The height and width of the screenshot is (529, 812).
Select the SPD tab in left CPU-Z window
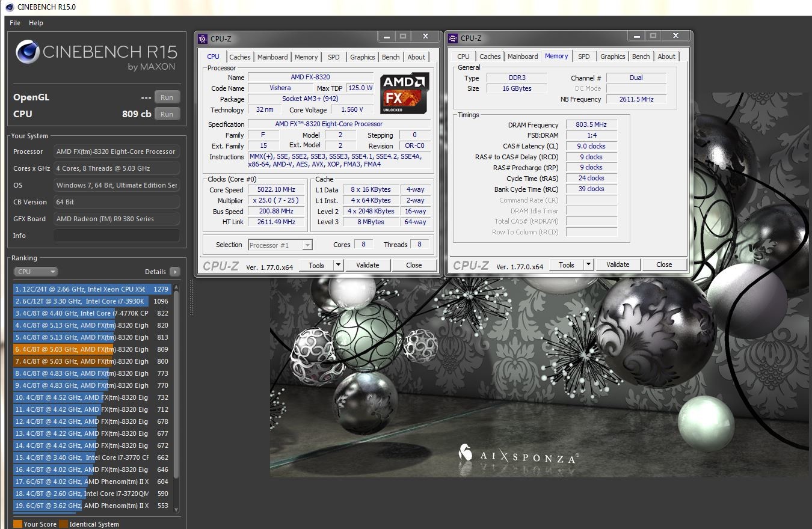coord(333,57)
